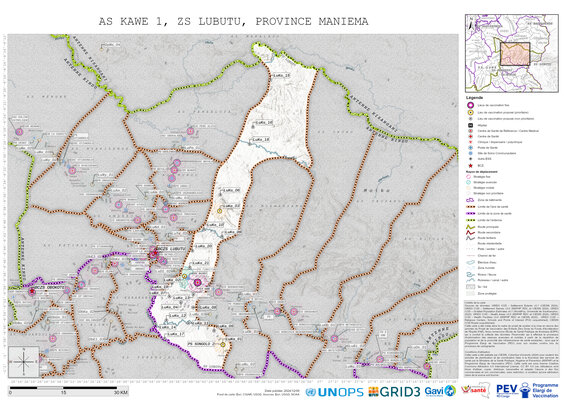The width and height of the screenshot is (566, 400).
Task: Select the proposed non-priority vaccination site legend symbol
Action: [x=470, y=119]
